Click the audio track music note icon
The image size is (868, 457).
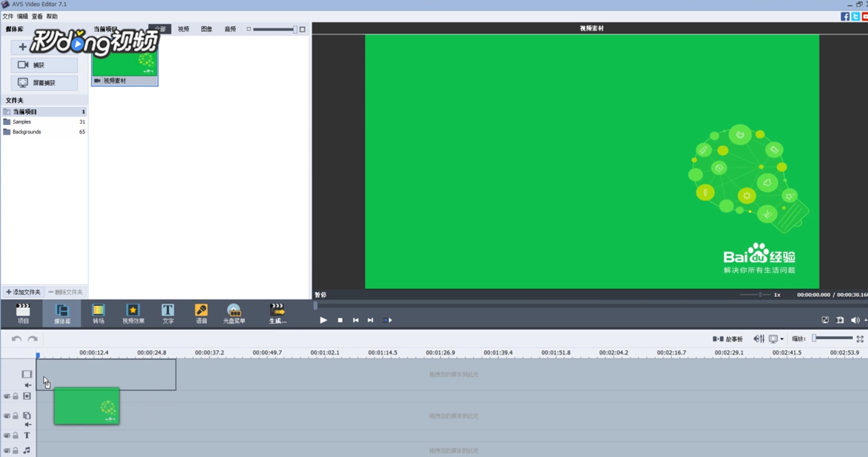tap(27, 450)
